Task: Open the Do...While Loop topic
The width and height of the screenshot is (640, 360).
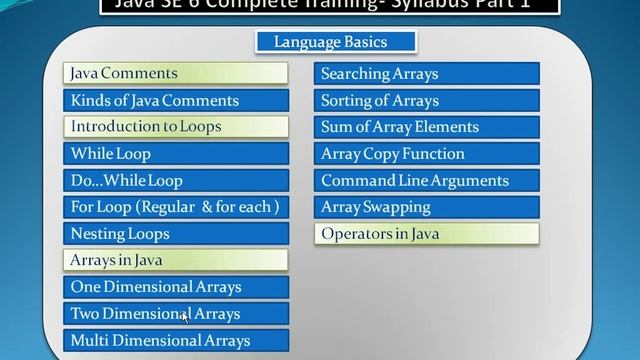Action: 176,180
